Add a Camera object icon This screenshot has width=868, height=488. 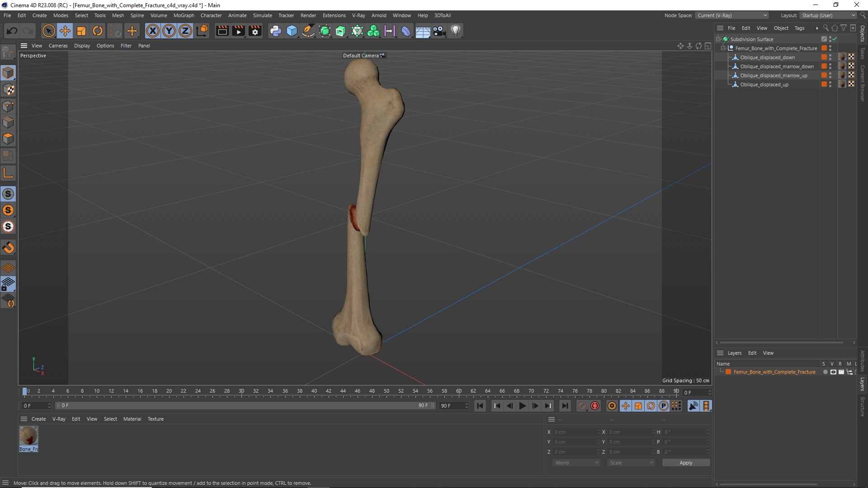click(x=439, y=31)
